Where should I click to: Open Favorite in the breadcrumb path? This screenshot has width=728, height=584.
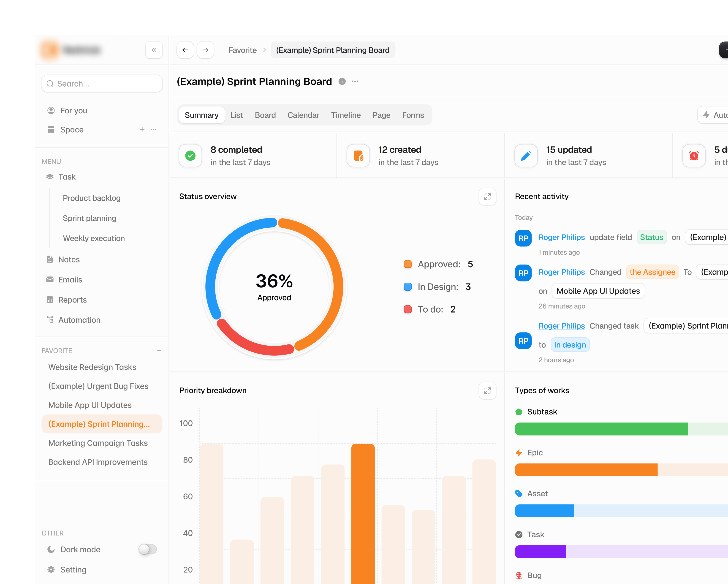[x=242, y=50]
